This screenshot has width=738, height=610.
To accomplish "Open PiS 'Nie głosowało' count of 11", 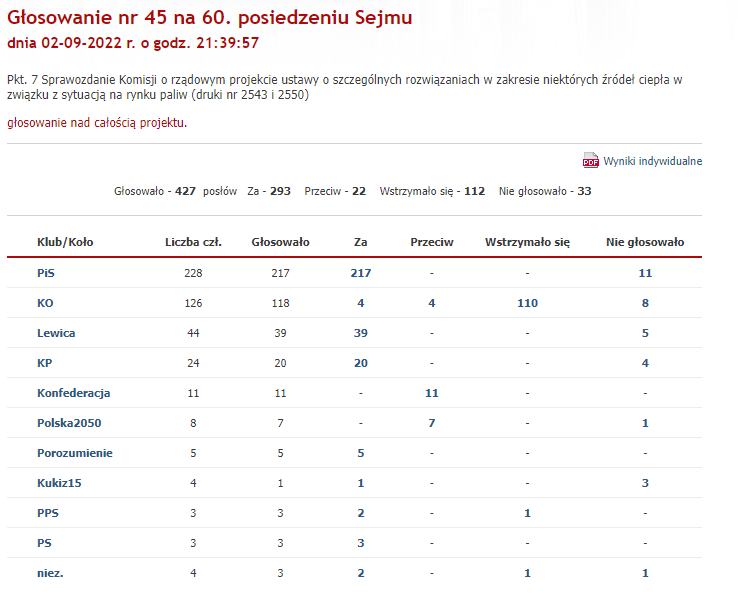I will point(645,273).
